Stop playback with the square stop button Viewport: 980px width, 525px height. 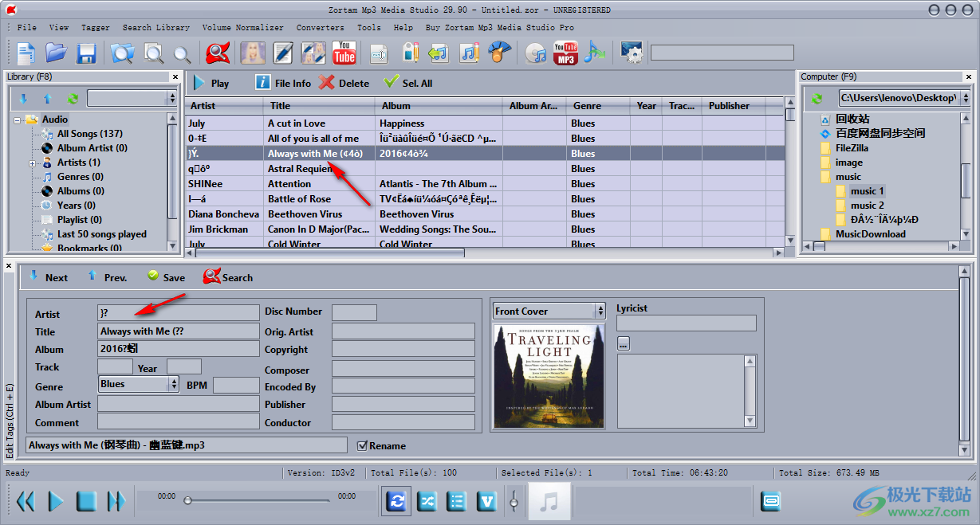[x=86, y=501]
